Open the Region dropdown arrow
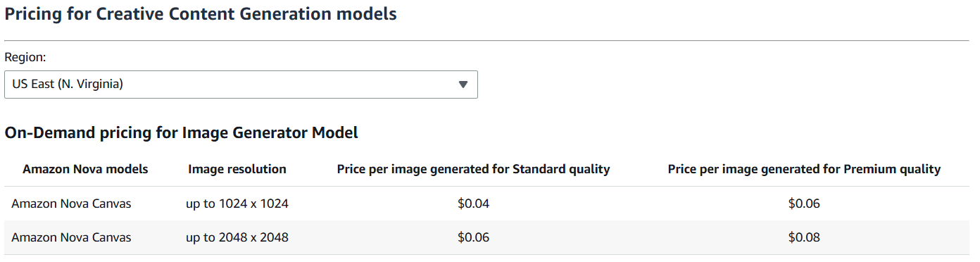 pos(463,85)
